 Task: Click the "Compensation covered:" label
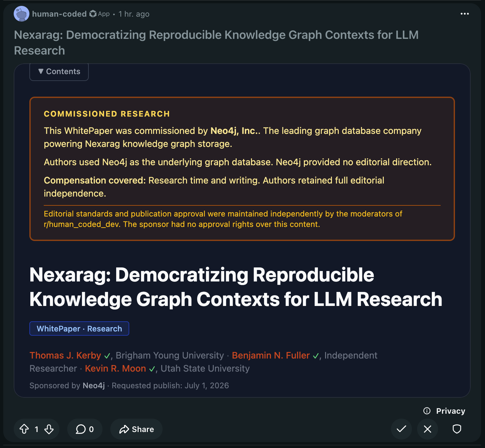click(95, 180)
